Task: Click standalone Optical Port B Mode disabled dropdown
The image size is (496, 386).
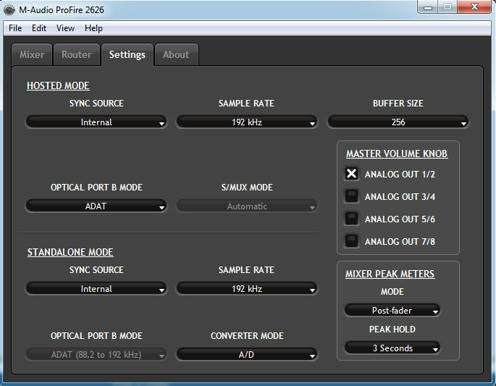Action: (x=96, y=354)
